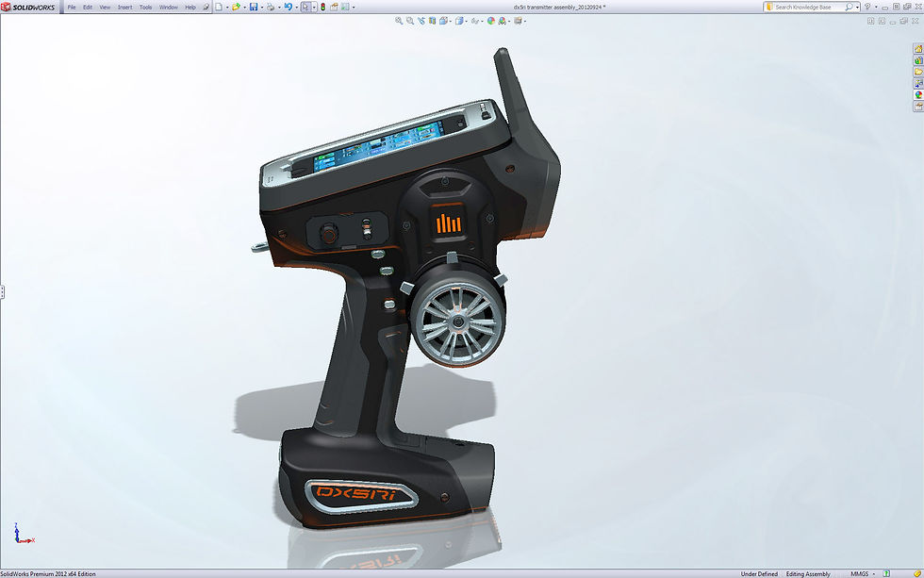Pin the menu bar with pushpin icon

click(x=206, y=7)
